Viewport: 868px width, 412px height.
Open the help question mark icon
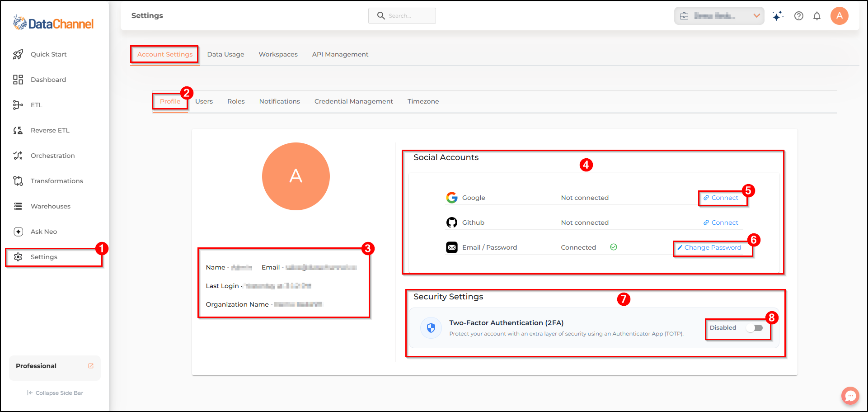[799, 16]
